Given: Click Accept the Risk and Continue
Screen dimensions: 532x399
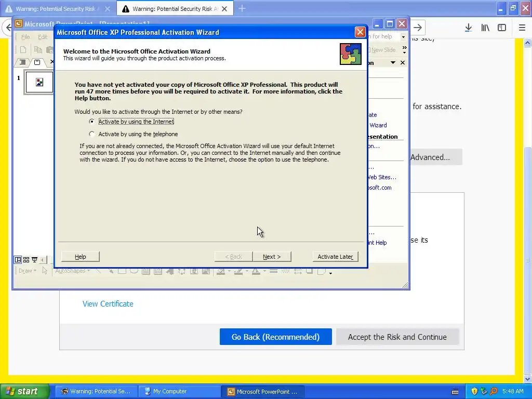Looking at the screenshot, I should 397,337.
